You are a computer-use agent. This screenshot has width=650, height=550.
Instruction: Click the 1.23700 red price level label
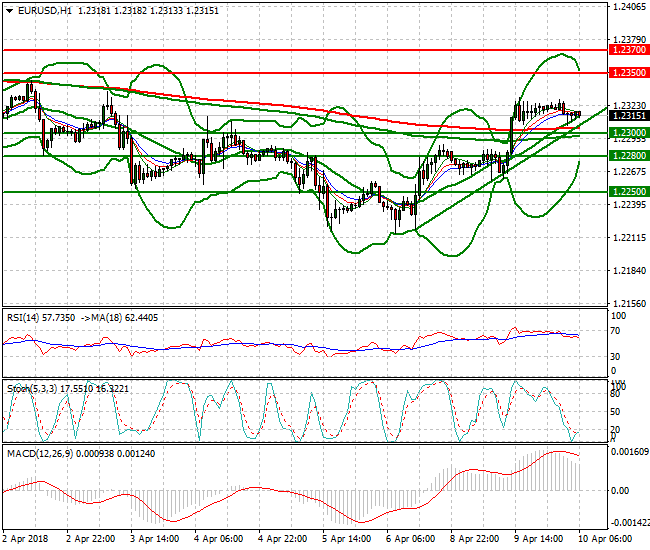pos(629,50)
